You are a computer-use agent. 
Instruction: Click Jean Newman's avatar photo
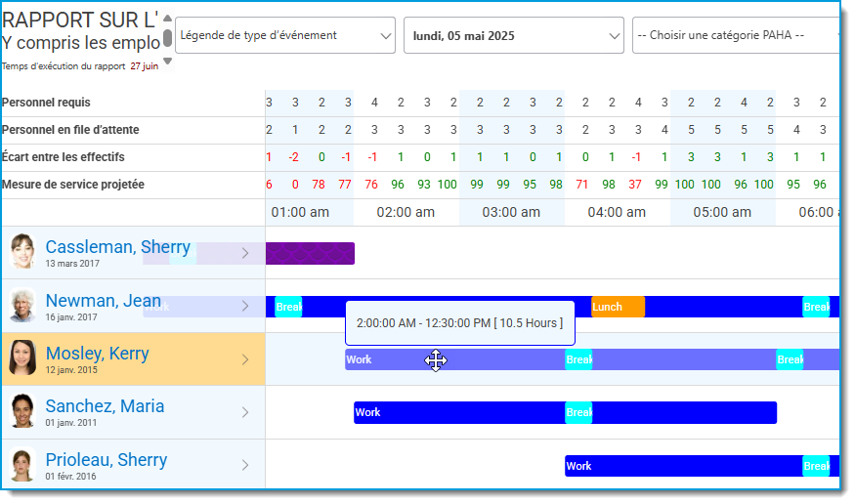[x=22, y=305]
